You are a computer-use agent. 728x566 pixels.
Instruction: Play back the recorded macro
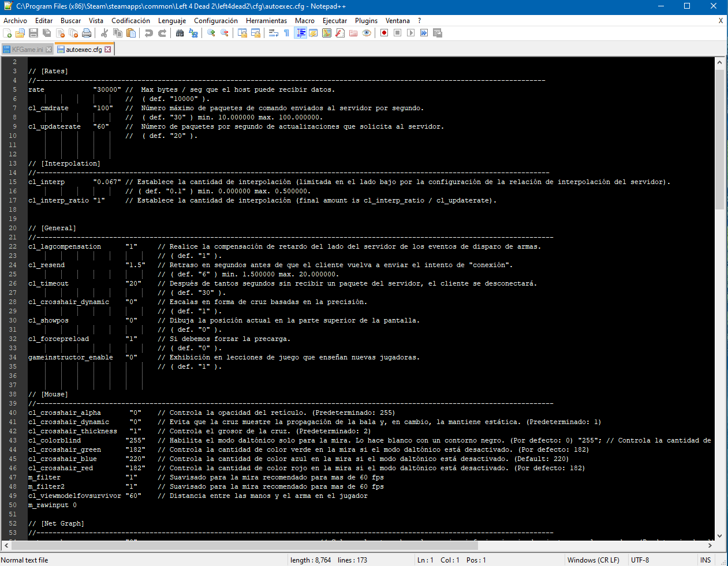(x=411, y=33)
